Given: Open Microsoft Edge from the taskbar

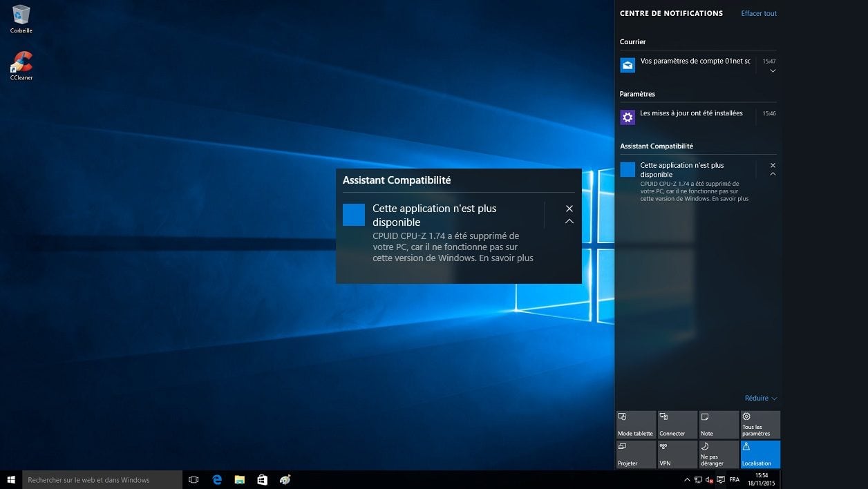Looking at the screenshot, I should 217,479.
